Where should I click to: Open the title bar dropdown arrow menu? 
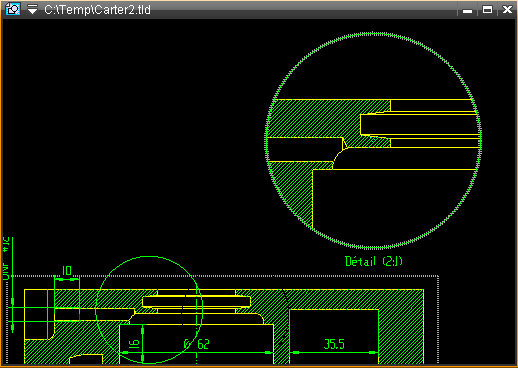point(32,10)
